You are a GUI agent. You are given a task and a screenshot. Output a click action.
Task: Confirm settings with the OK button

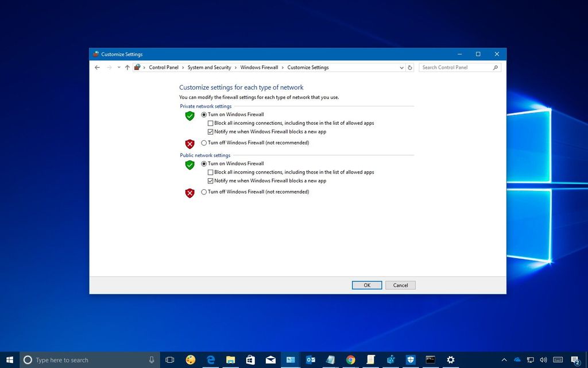tap(366, 285)
